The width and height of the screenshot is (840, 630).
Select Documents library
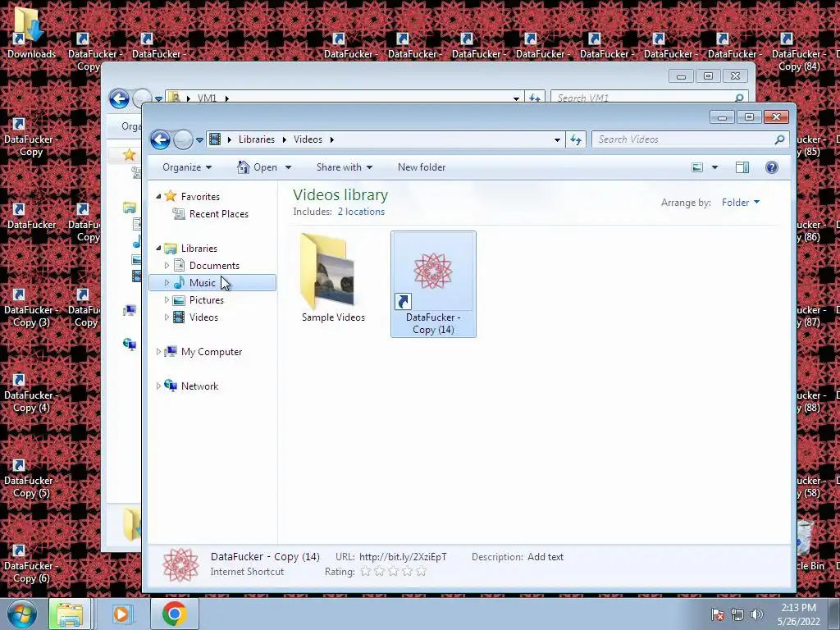[214, 265]
